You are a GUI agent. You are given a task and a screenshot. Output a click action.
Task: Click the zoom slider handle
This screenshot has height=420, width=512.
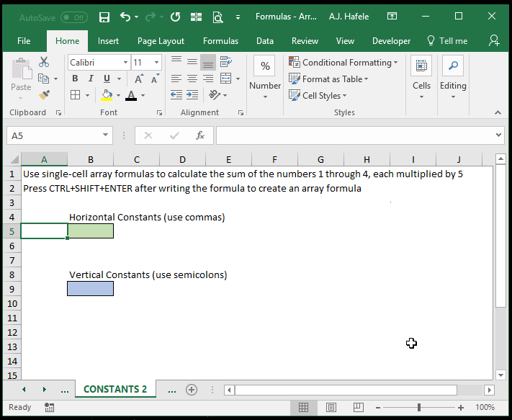(419, 407)
